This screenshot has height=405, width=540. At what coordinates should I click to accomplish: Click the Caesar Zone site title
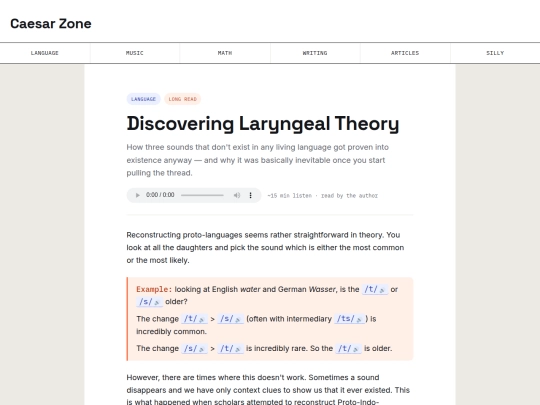(x=51, y=24)
